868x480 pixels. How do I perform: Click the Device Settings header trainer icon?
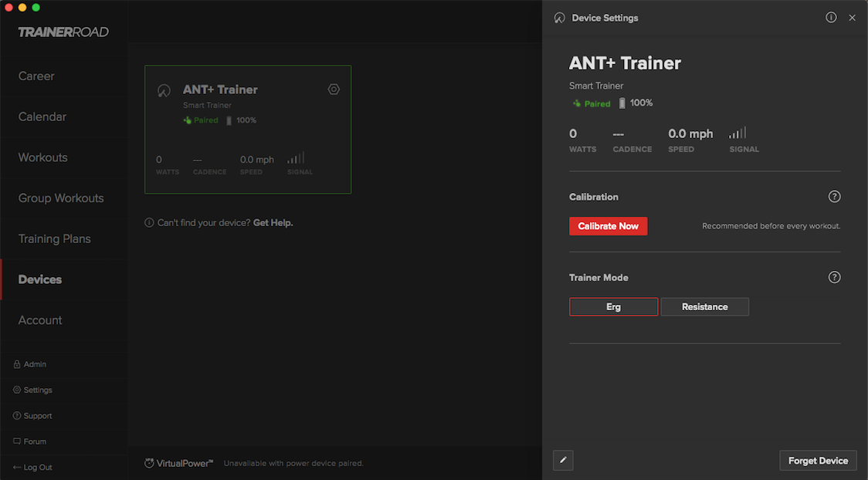560,18
